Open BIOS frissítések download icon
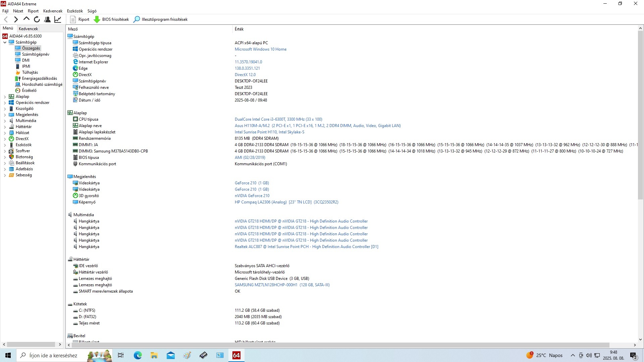Screen dimensions: 644x362 tap(97, 19)
